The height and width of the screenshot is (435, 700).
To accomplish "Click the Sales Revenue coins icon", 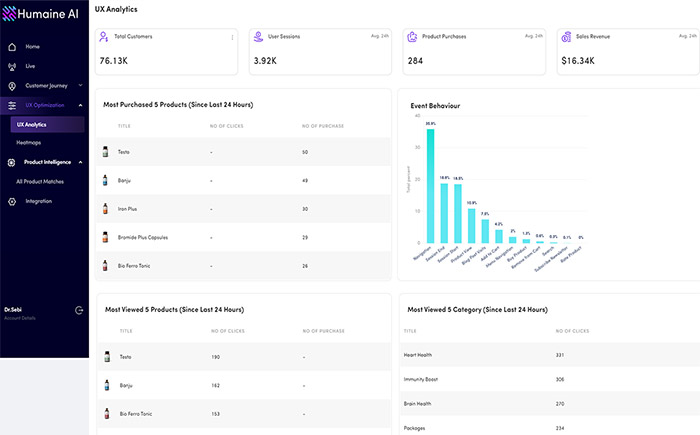I will [567, 37].
